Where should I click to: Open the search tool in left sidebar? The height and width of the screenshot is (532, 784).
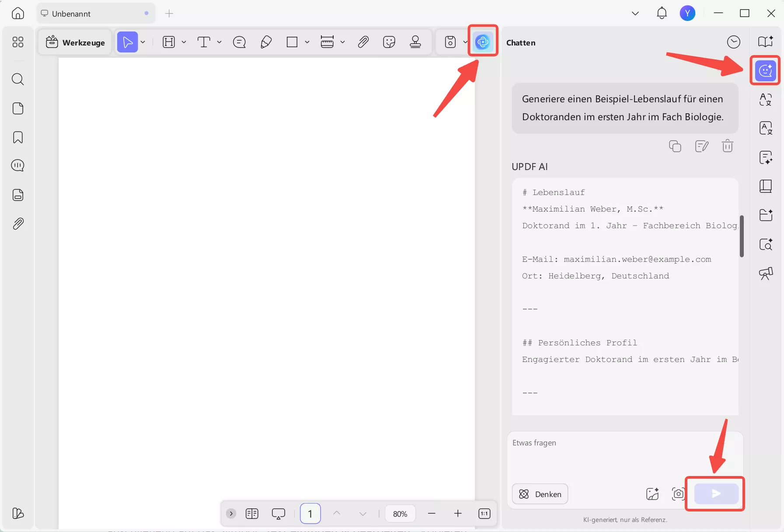click(18, 79)
